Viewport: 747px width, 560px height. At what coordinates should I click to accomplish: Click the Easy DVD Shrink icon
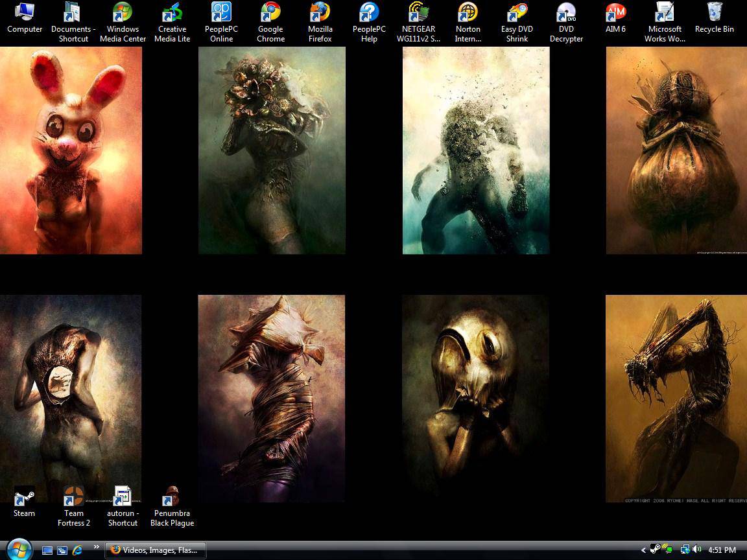517,13
